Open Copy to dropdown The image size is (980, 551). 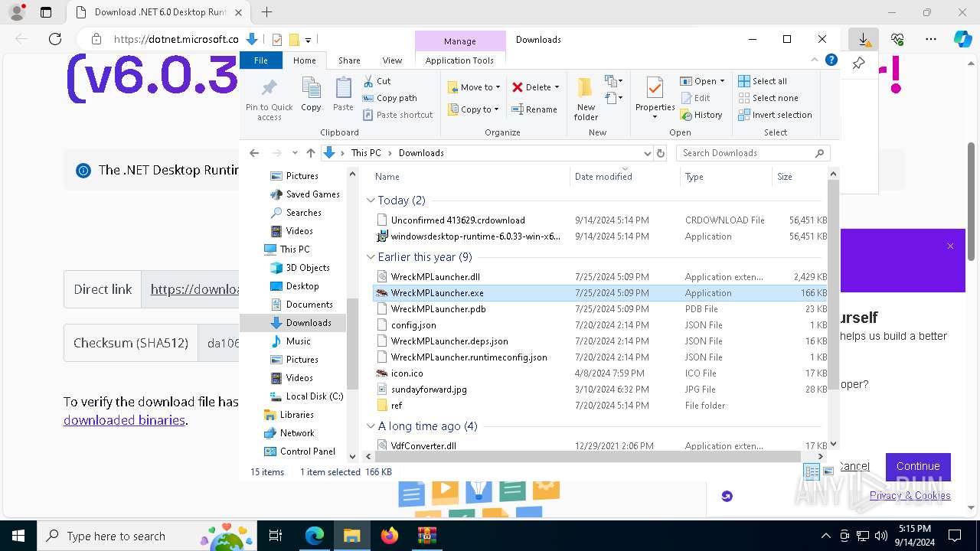474,109
